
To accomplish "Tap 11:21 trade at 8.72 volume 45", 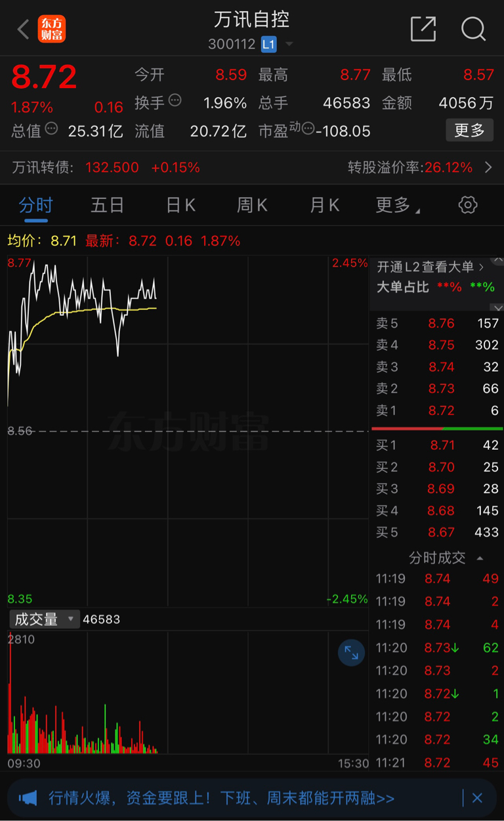I will [438, 763].
